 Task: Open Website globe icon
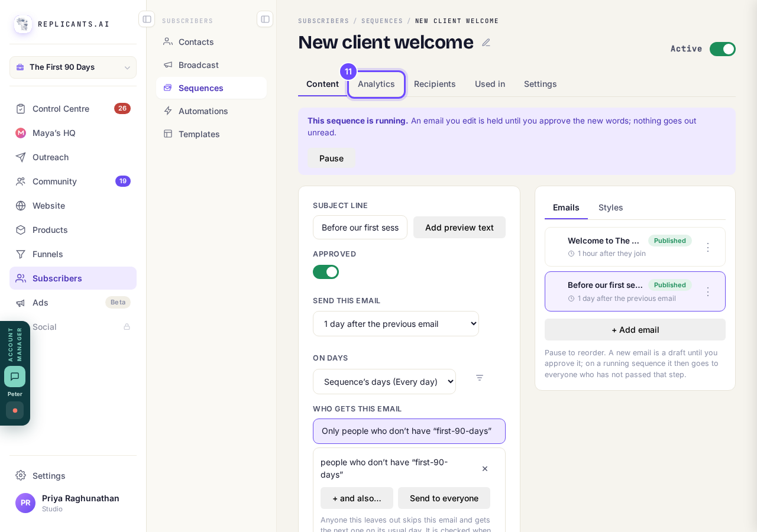click(21, 206)
